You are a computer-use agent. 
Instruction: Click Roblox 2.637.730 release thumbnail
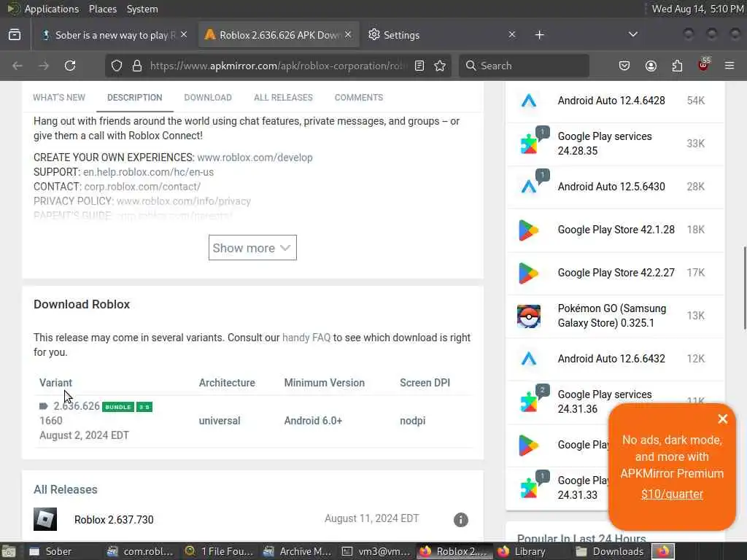45,519
